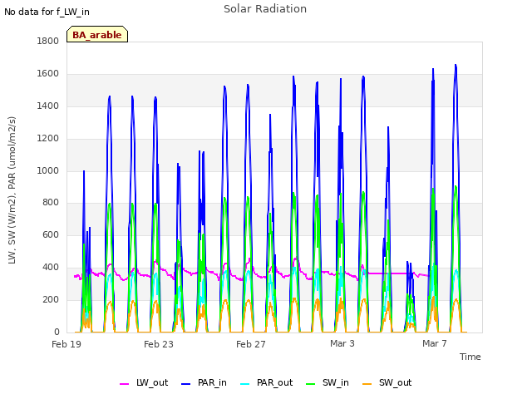This screenshot has width=532, height=399.
Task: Click the orange SW_out legend swatch
Action: [367, 384]
